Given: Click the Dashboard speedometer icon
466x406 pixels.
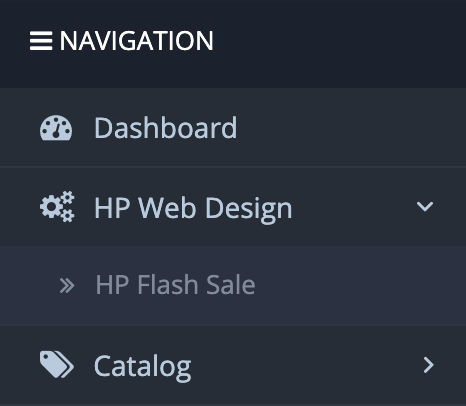Looking at the screenshot, I should [56, 128].
